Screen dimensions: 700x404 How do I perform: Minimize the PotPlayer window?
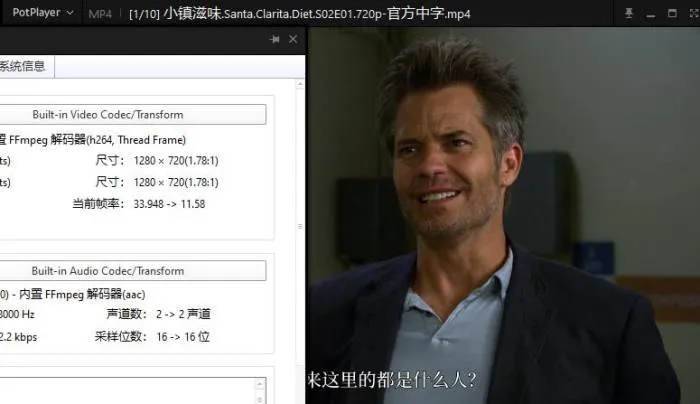click(650, 14)
